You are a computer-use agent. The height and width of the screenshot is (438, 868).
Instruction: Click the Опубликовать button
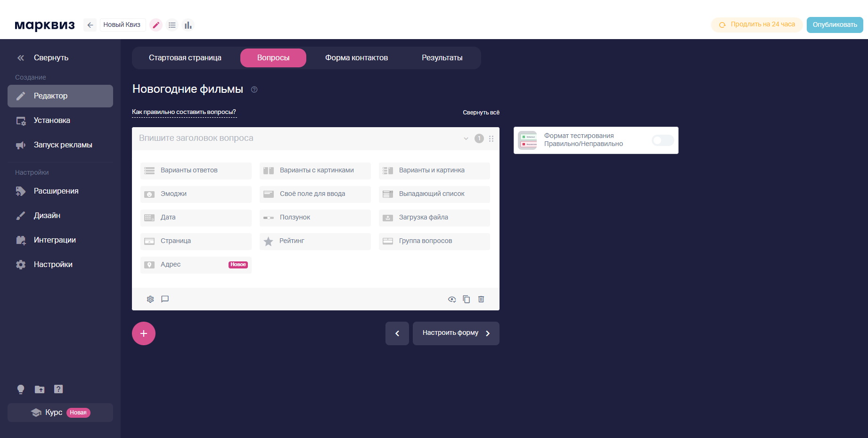coord(835,25)
